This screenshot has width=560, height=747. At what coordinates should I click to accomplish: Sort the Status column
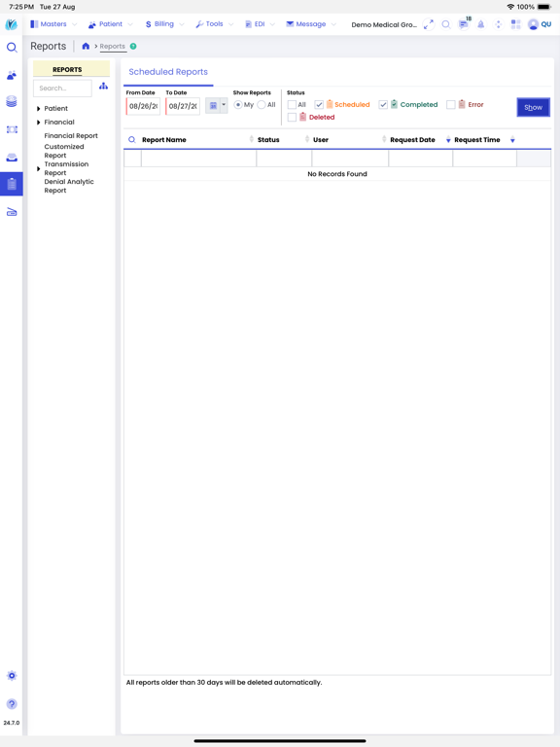tap(307, 139)
